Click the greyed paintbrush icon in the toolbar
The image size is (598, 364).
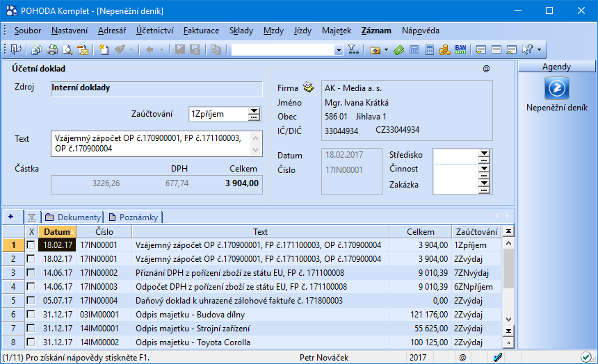point(120,49)
